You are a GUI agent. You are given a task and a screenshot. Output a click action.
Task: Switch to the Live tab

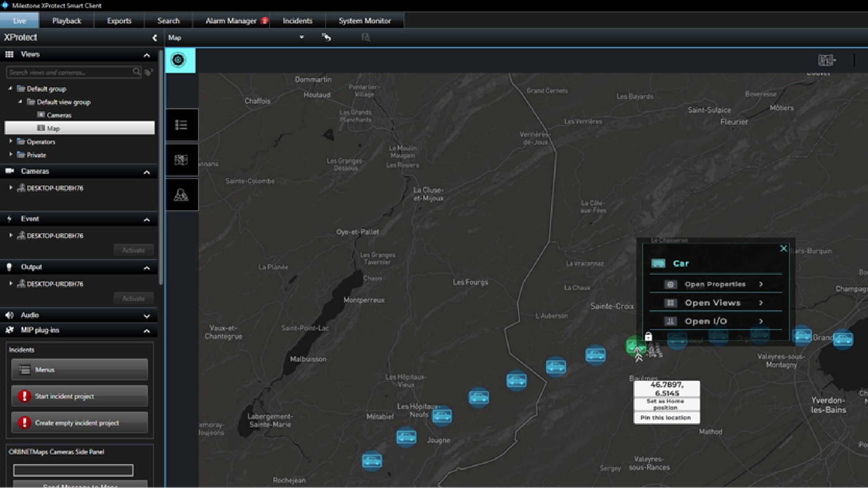click(19, 20)
